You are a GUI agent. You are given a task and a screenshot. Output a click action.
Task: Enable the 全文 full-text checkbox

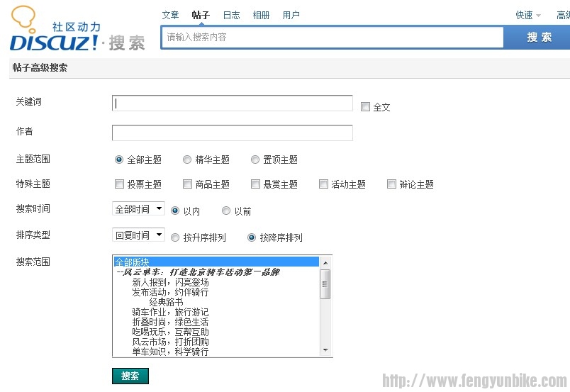coord(365,107)
